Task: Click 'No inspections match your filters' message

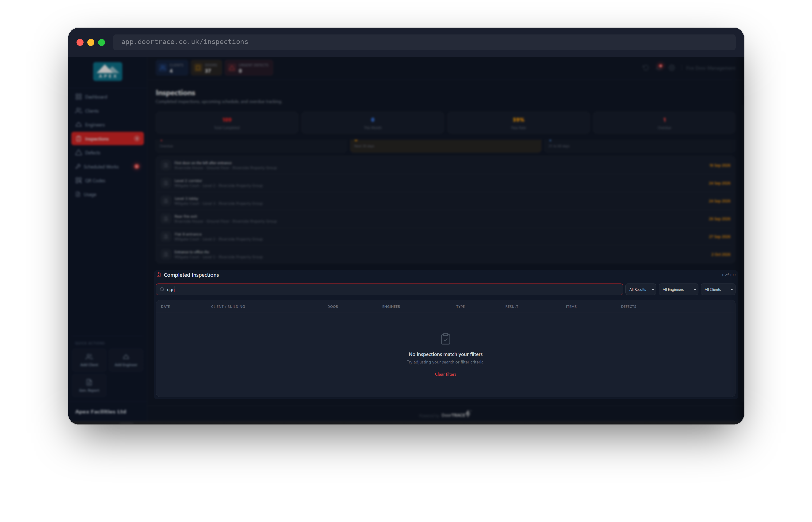Action: point(445,354)
